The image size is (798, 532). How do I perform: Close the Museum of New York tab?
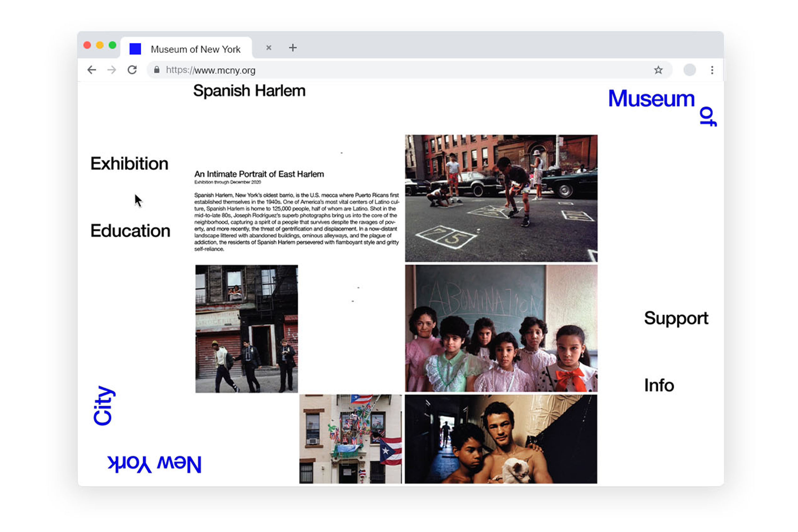click(269, 48)
